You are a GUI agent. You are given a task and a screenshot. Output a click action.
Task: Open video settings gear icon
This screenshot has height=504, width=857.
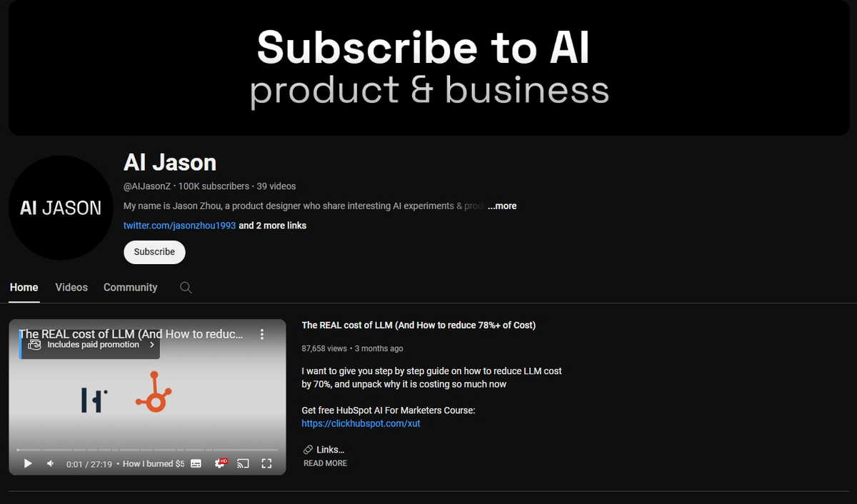220,463
